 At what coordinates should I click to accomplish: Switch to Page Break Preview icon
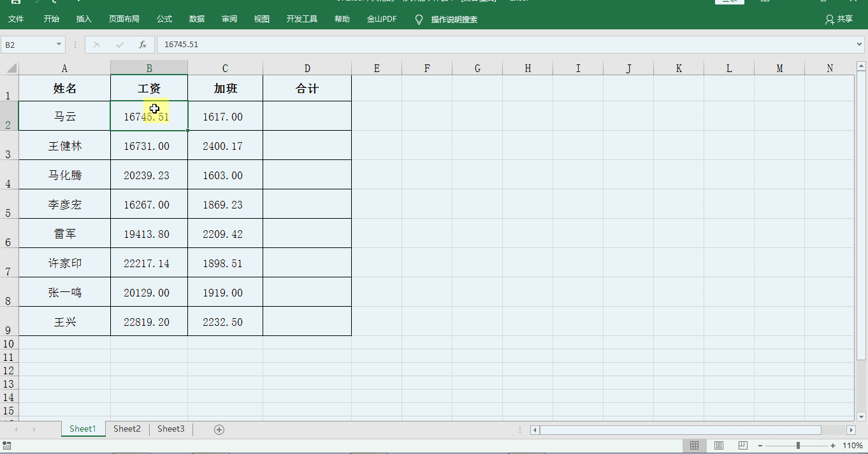[742, 445]
